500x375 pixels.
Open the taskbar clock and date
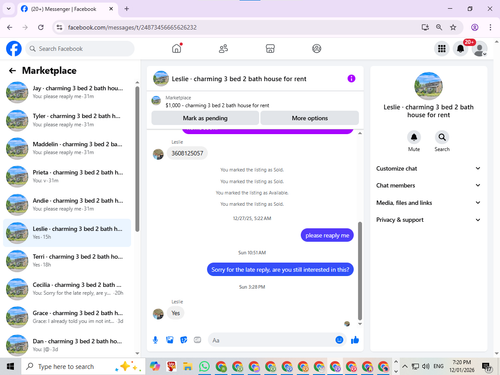(x=462, y=366)
